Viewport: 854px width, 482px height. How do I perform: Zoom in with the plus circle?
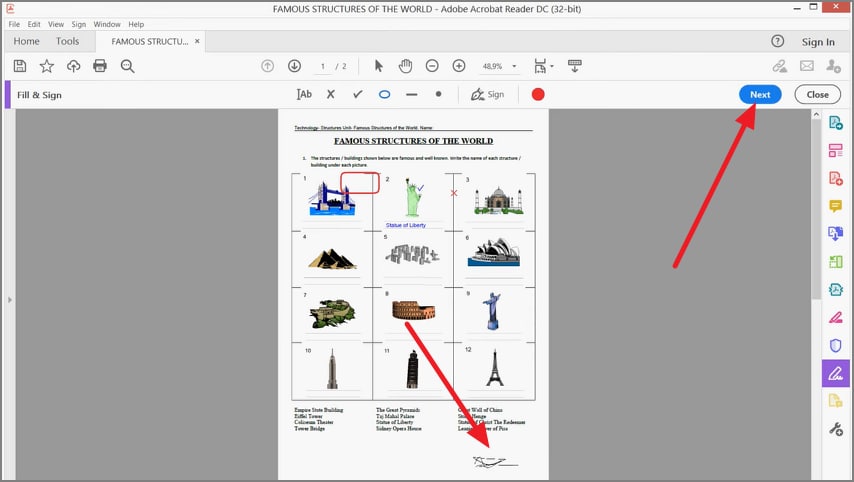[459, 66]
